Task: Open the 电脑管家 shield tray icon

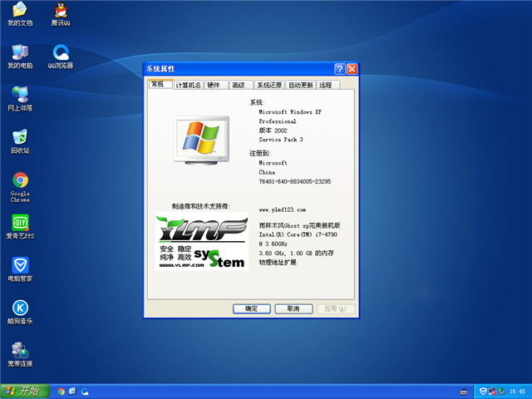Action: [x=483, y=392]
